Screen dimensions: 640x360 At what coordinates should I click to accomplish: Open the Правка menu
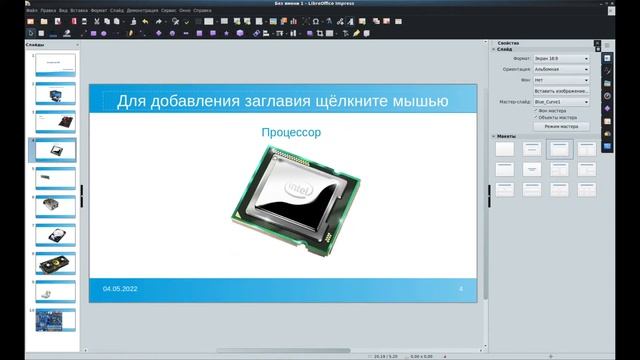click(x=48, y=10)
